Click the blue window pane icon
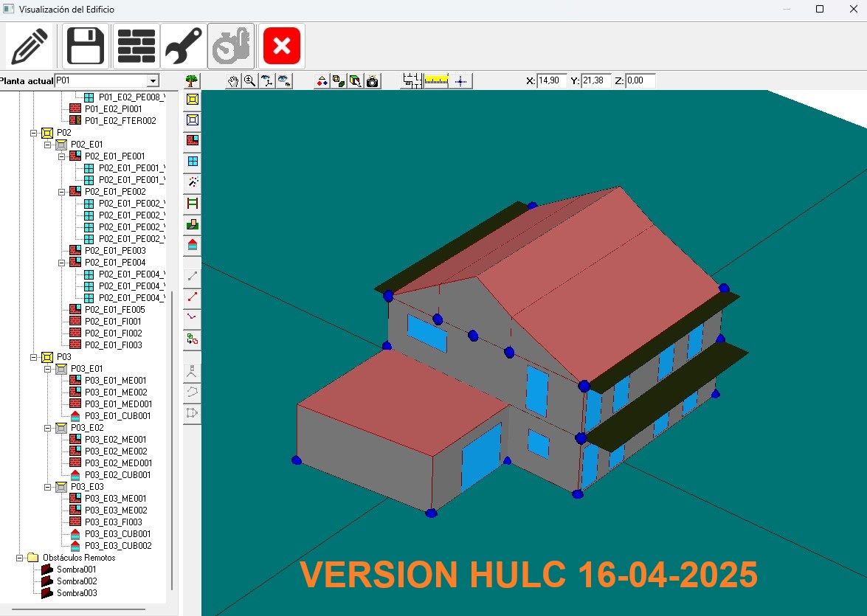This screenshot has height=616, width=867. pos(193,162)
